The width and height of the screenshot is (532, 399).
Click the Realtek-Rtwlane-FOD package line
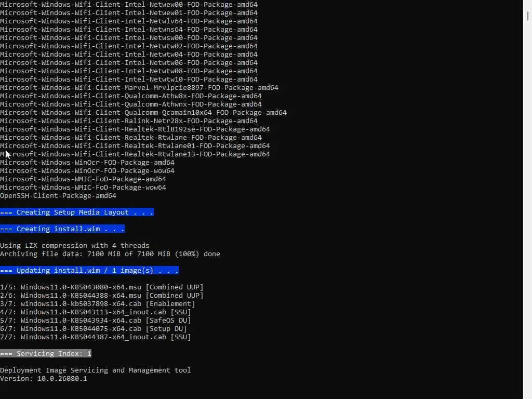click(130, 137)
